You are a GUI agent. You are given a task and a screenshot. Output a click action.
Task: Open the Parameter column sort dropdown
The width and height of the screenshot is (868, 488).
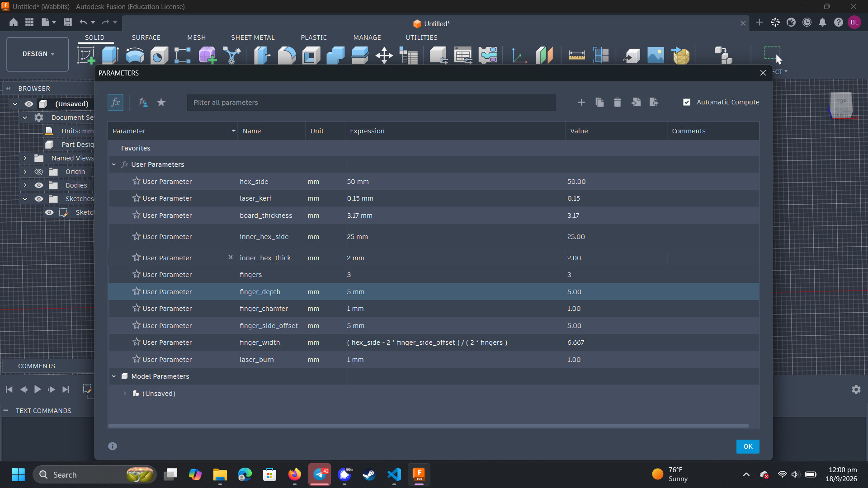(233, 131)
